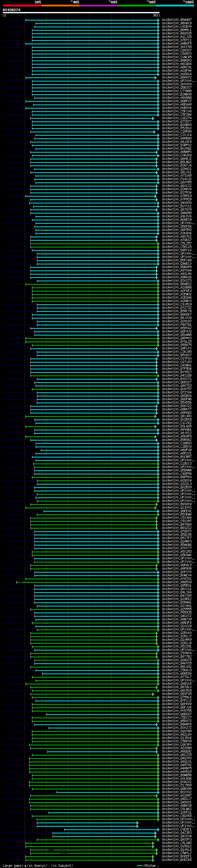Screen dimensions: 197x868
Task: Choose the UniRef100_P52810 entry
Action: point(177,128)
